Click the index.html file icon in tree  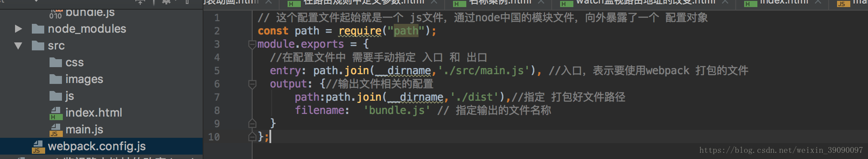tap(56, 113)
